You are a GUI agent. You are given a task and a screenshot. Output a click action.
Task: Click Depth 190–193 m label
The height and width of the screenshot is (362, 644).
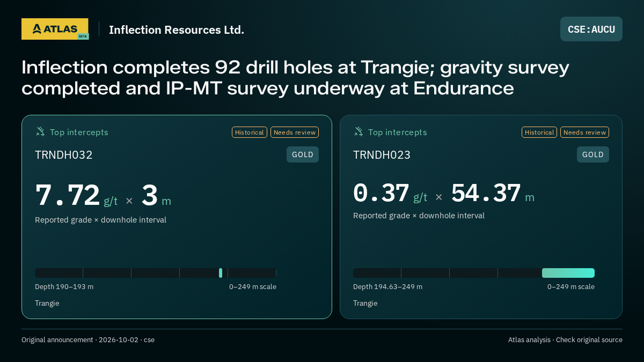click(64, 287)
